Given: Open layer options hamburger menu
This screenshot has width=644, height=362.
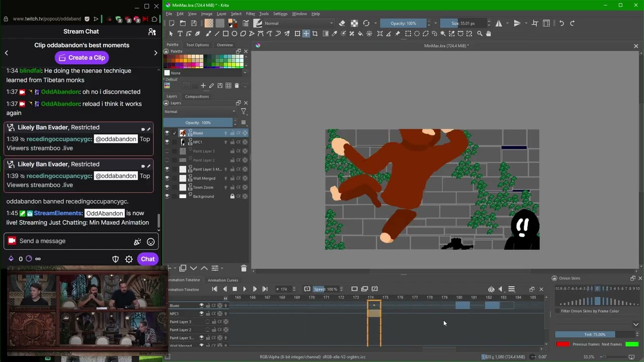Looking at the screenshot, I should (x=244, y=123).
